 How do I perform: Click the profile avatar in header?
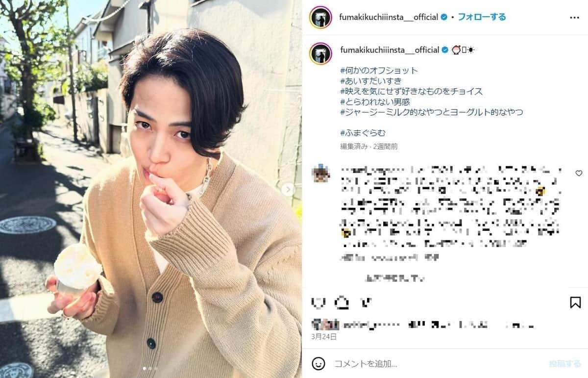coord(321,17)
